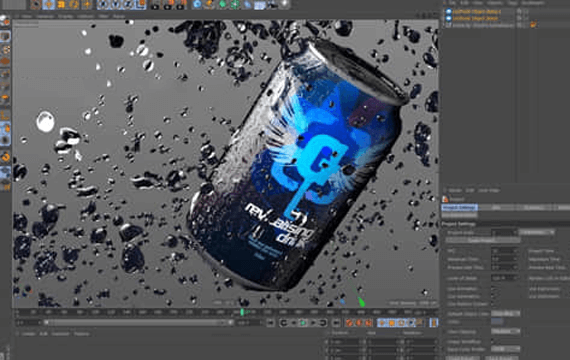
Task: Select the Project Settings tab
Action: 459,208
